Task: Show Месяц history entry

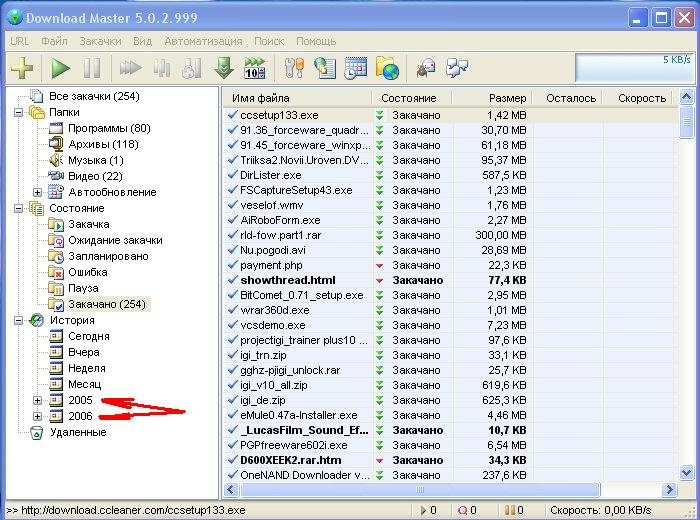Action: 84,385
